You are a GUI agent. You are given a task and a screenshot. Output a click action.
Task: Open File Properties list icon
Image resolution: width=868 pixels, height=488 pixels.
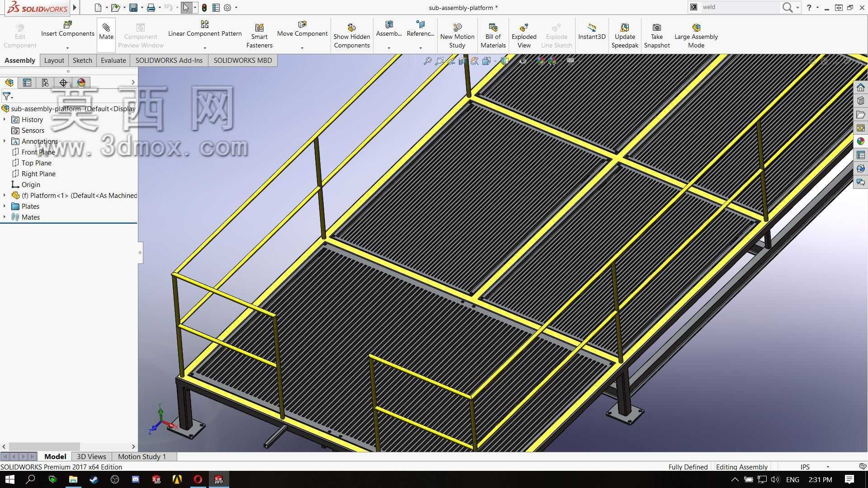216,8
